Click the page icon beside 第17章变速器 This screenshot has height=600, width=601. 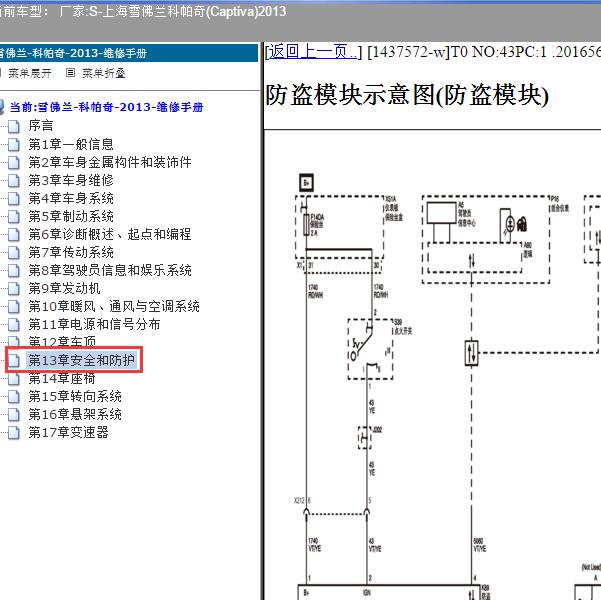(x=14, y=433)
